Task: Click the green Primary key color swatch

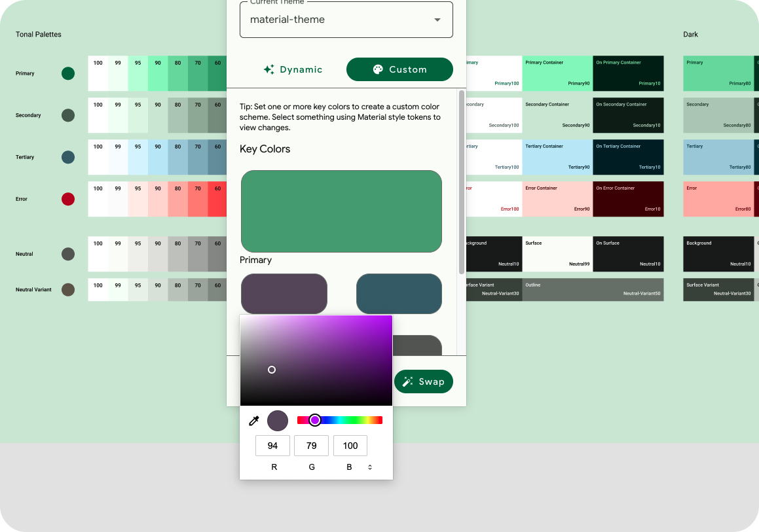Action: pyautogui.click(x=341, y=211)
